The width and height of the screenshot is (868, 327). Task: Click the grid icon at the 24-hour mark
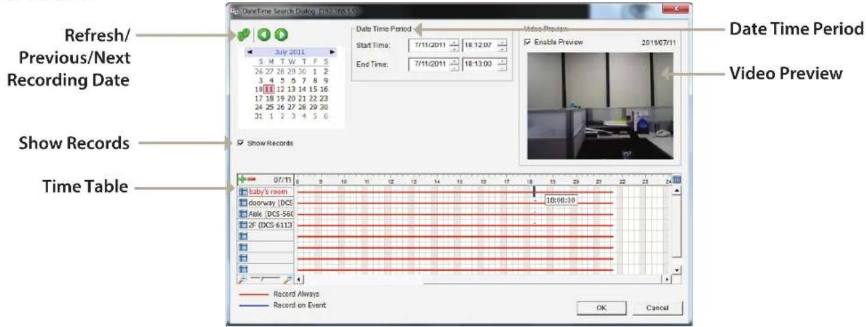[677, 180]
